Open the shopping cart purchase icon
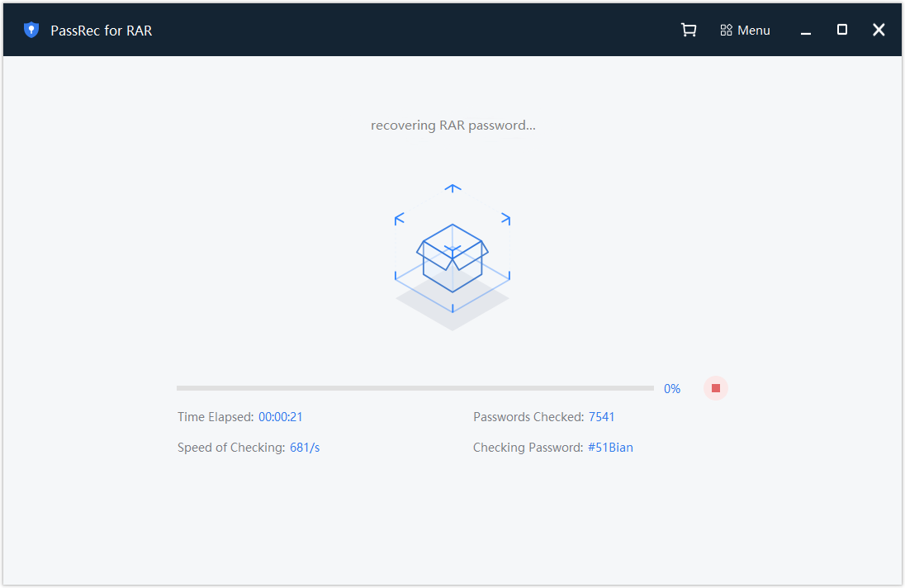Viewport: 905px width, 588px height. point(689,30)
